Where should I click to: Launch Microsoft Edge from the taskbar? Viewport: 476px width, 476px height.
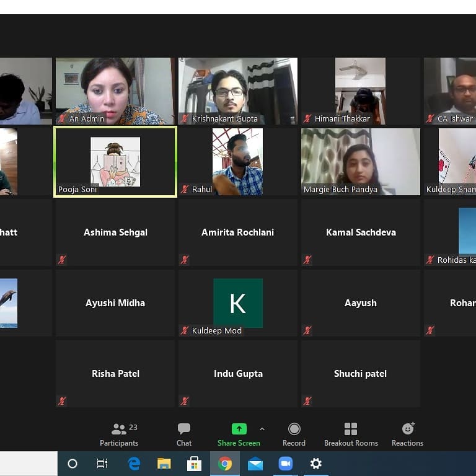pyautogui.click(x=134, y=464)
